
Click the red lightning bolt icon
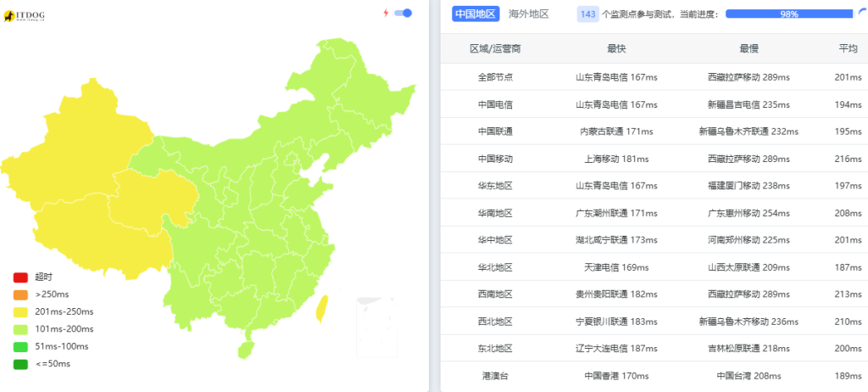(386, 13)
